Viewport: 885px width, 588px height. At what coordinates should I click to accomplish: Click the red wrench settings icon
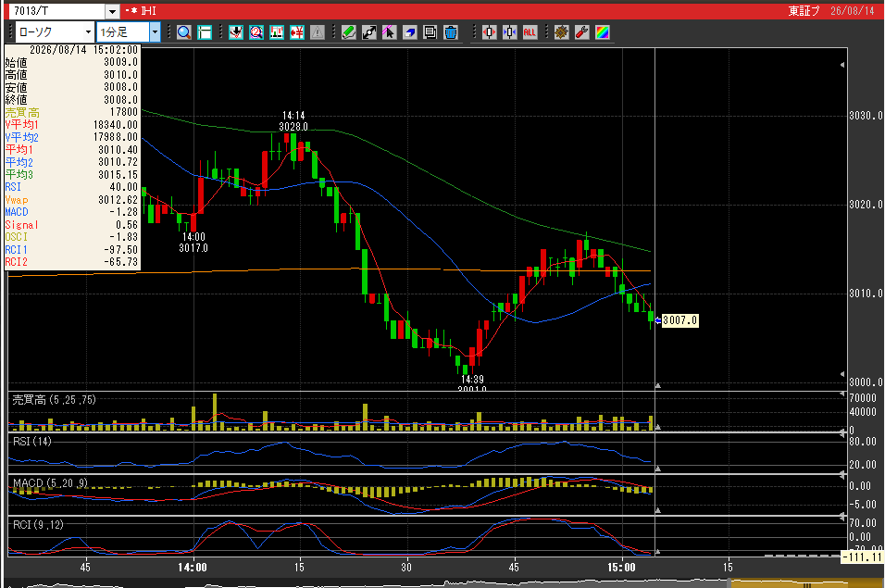pos(582,32)
